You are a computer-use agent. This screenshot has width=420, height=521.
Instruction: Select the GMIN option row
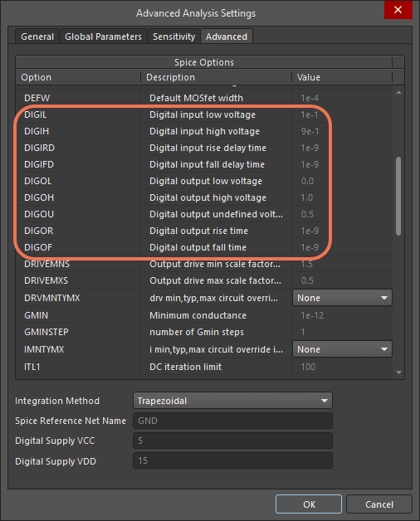(x=204, y=315)
